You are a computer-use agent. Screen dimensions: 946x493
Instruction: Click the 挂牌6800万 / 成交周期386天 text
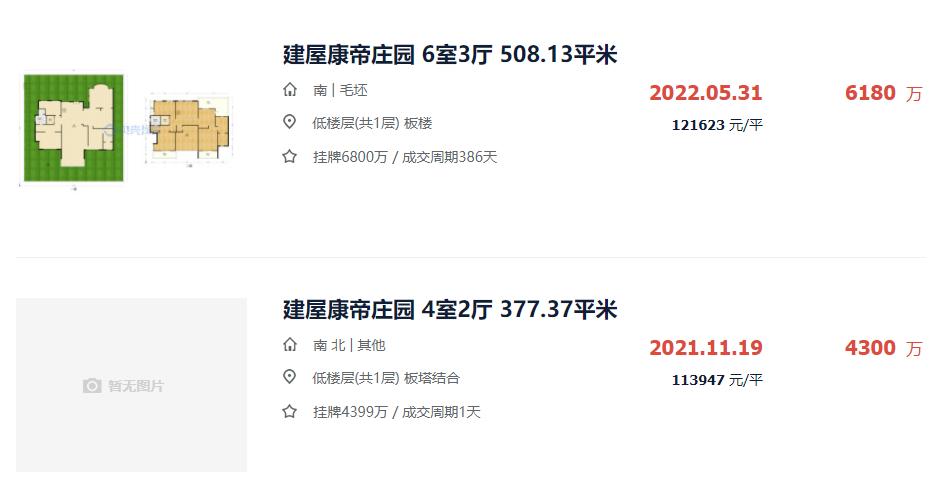coord(405,157)
